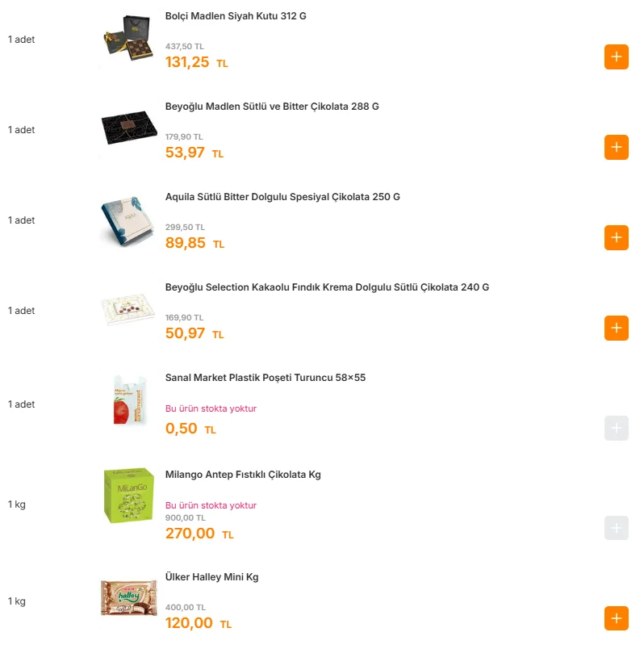Add Ülker Halley Mini to cart
The image size is (644, 653).
[616, 619]
